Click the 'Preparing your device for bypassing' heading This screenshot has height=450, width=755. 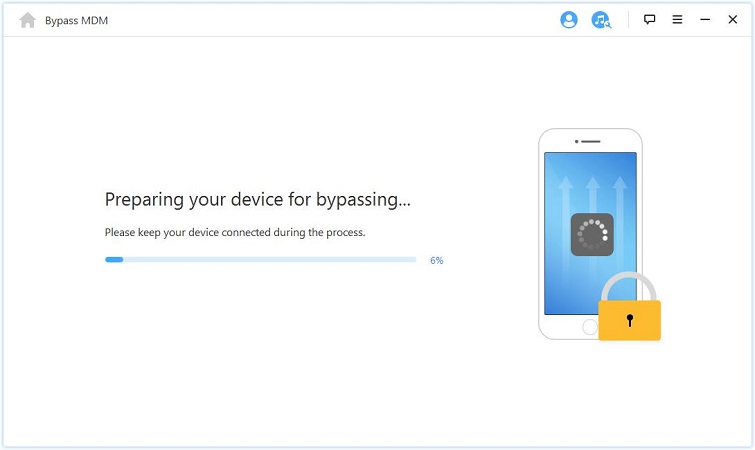point(258,199)
